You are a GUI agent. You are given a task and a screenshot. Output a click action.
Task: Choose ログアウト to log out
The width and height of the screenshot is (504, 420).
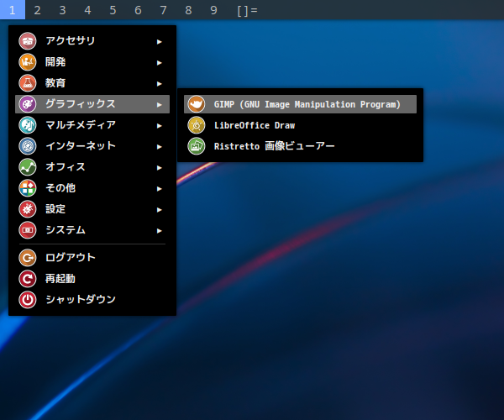(x=92, y=258)
